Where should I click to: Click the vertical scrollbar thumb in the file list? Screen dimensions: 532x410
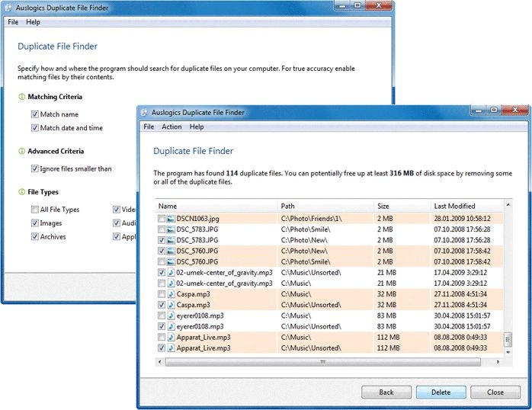coord(508,339)
